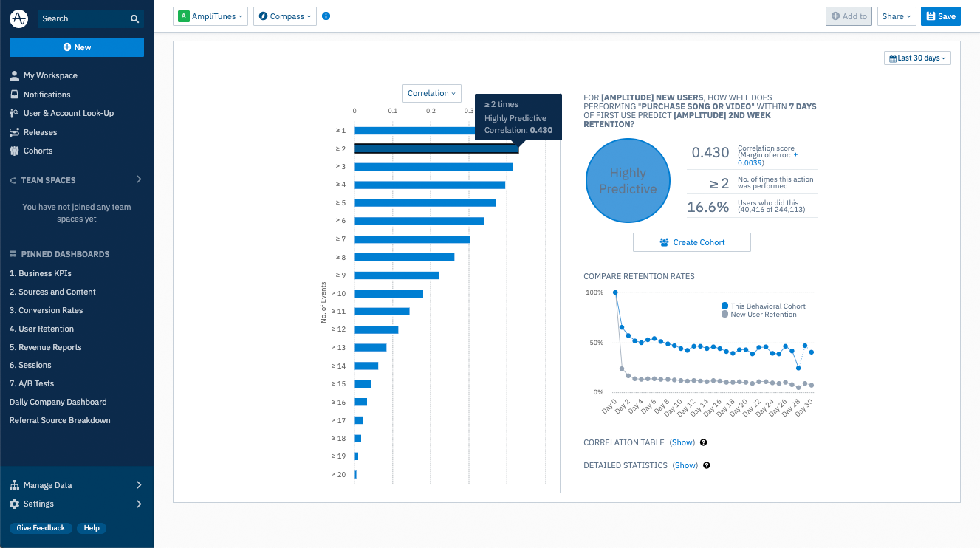Show the Correlation Table
Viewport: 980px width, 548px height.
[x=682, y=442]
